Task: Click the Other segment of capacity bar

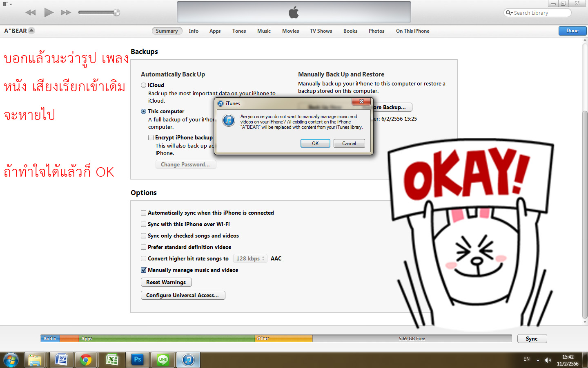Action: tap(284, 339)
